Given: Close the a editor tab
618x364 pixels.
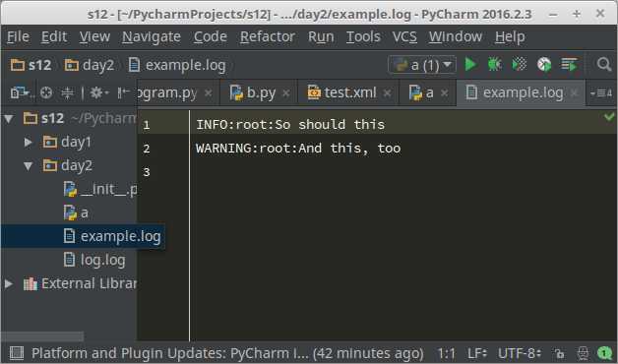Looking at the screenshot, I should [x=445, y=93].
